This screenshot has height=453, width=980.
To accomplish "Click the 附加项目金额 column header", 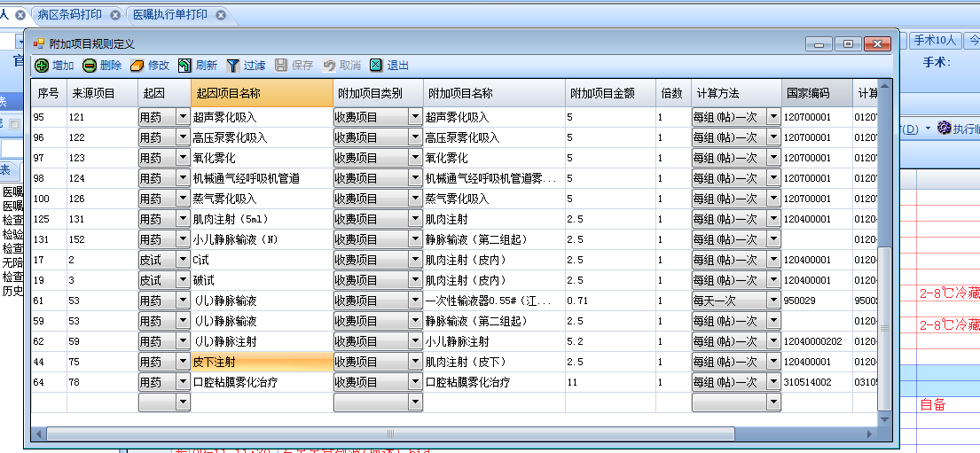I will point(610,93).
